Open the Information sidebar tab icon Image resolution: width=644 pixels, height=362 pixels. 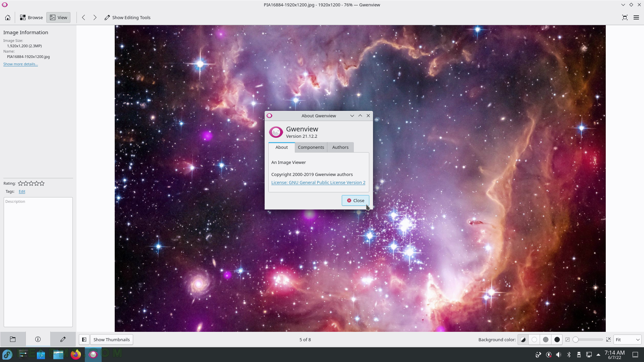click(x=38, y=339)
